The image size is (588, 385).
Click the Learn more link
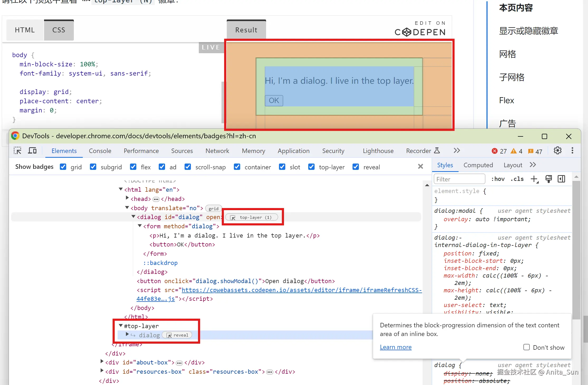tap(396, 347)
